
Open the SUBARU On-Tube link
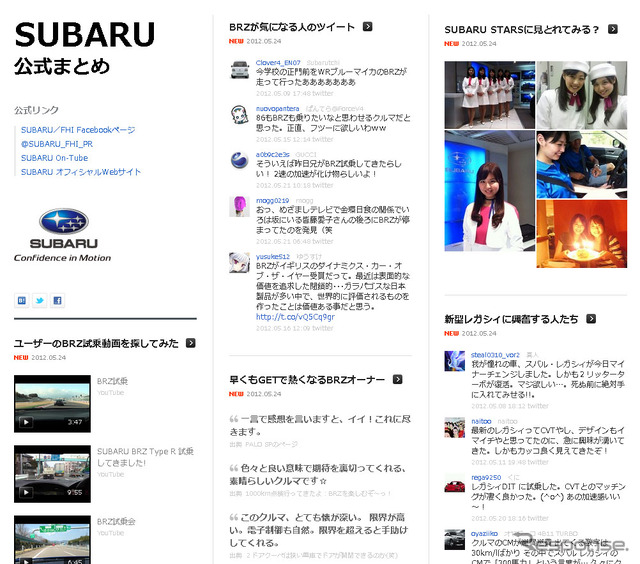(x=54, y=158)
